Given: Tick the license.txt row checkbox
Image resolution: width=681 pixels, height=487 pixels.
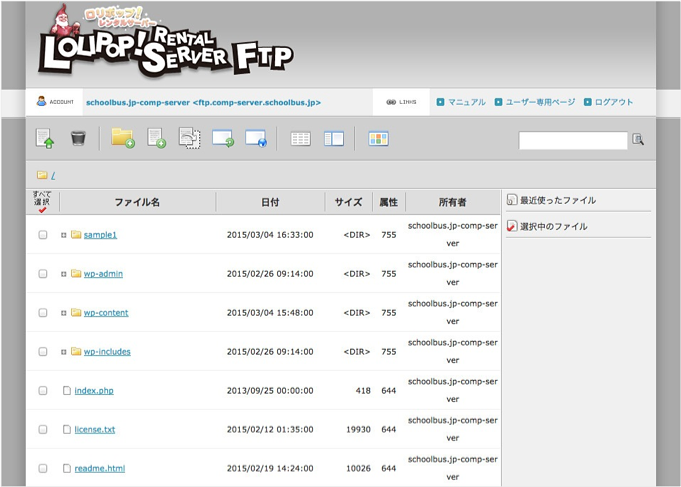Looking at the screenshot, I should point(43,429).
